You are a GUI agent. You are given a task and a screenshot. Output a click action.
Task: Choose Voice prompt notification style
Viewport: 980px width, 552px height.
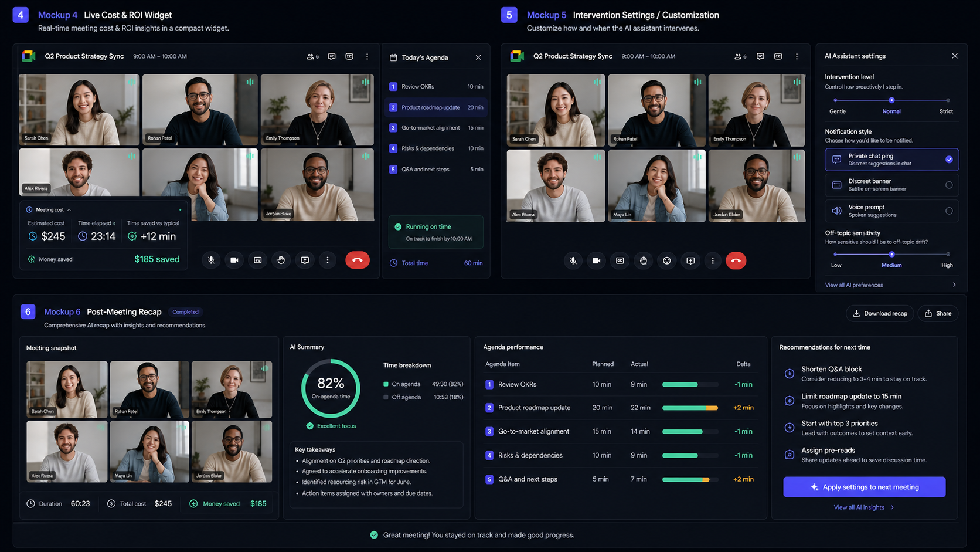coord(891,211)
